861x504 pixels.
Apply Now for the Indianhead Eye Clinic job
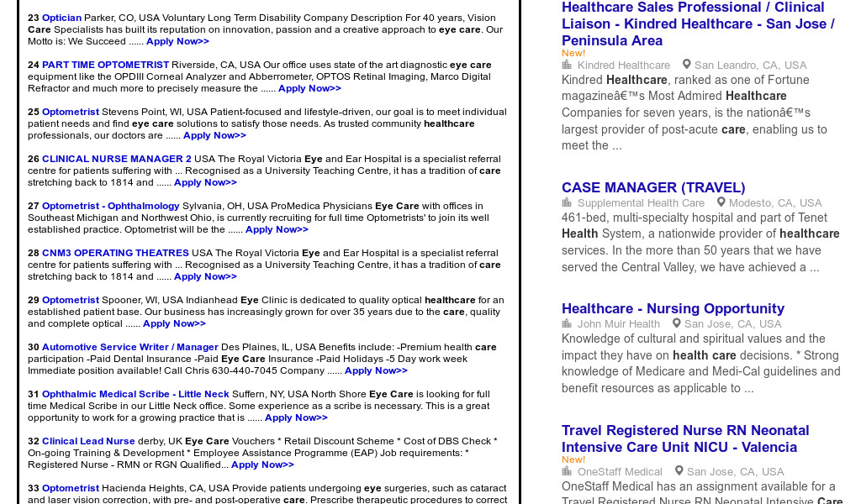pyautogui.click(x=174, y=325)
